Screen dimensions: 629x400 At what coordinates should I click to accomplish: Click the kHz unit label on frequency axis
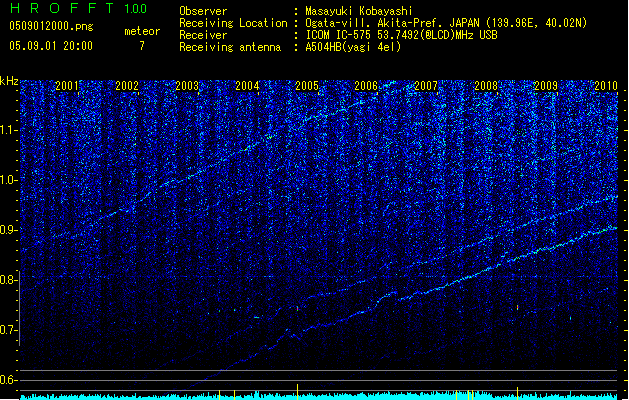pyautogui.click(x=9, y=81)
